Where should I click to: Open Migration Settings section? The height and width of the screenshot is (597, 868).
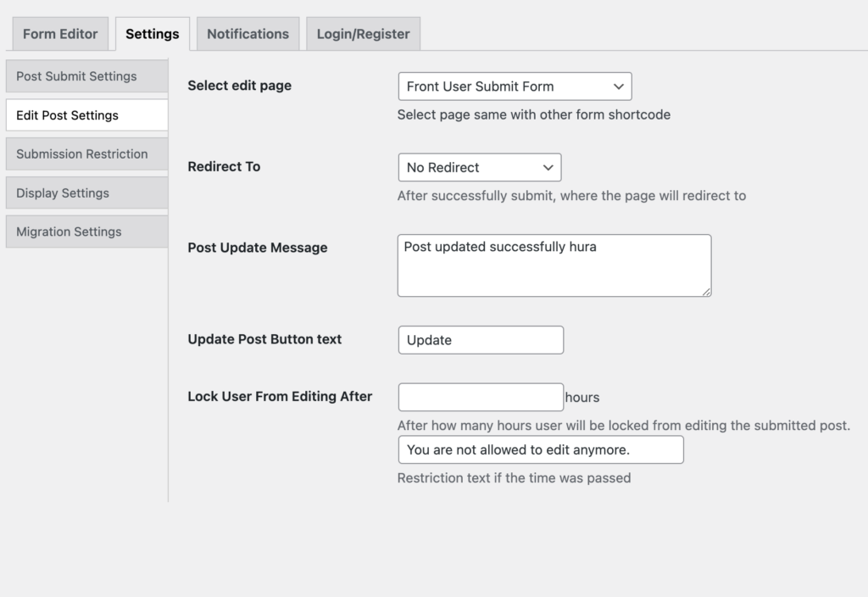[x=86, y=232]
